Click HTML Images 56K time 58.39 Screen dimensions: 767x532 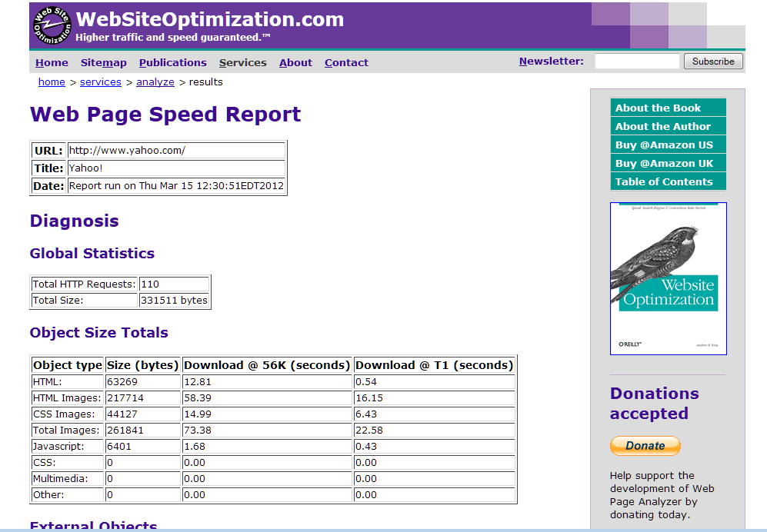pyautogui.click(x=267, y=397)
